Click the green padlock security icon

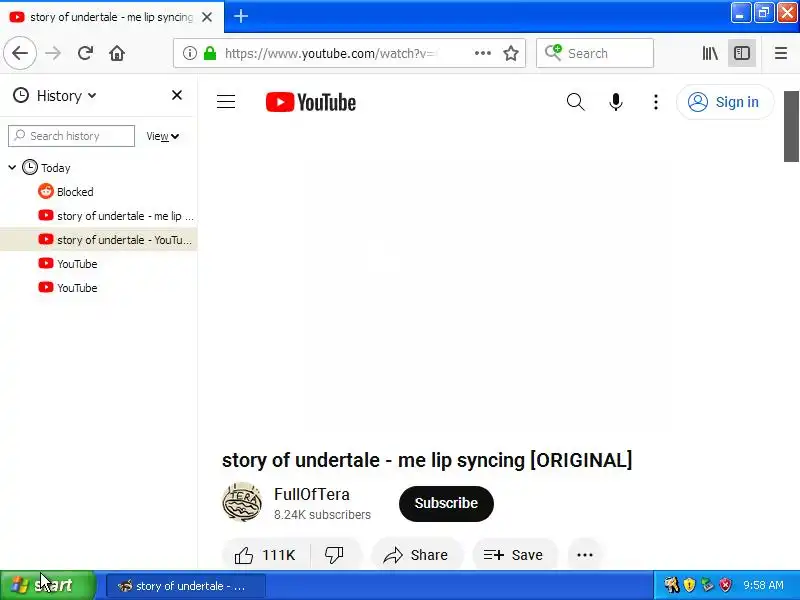click(210, 53)
